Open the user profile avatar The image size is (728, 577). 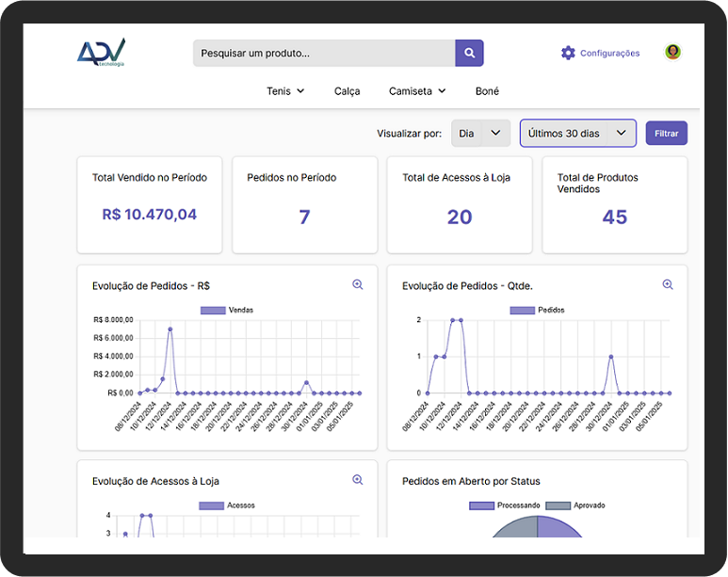672,52
